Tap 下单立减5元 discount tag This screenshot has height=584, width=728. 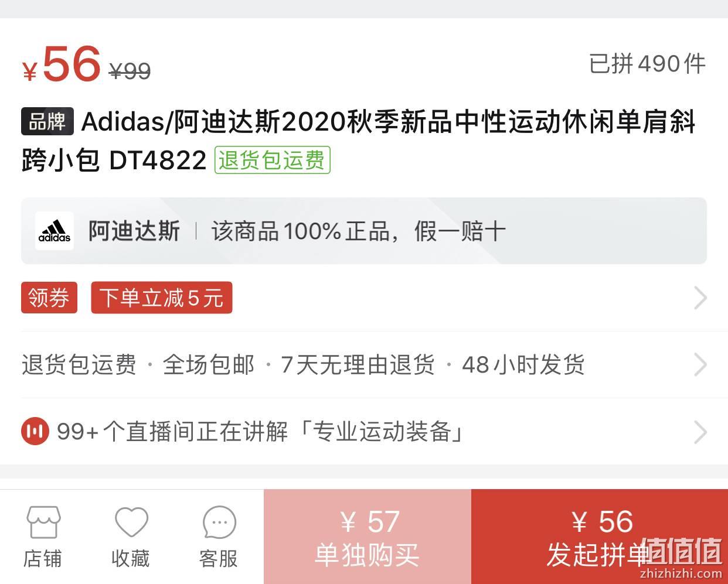click(162, 298)
